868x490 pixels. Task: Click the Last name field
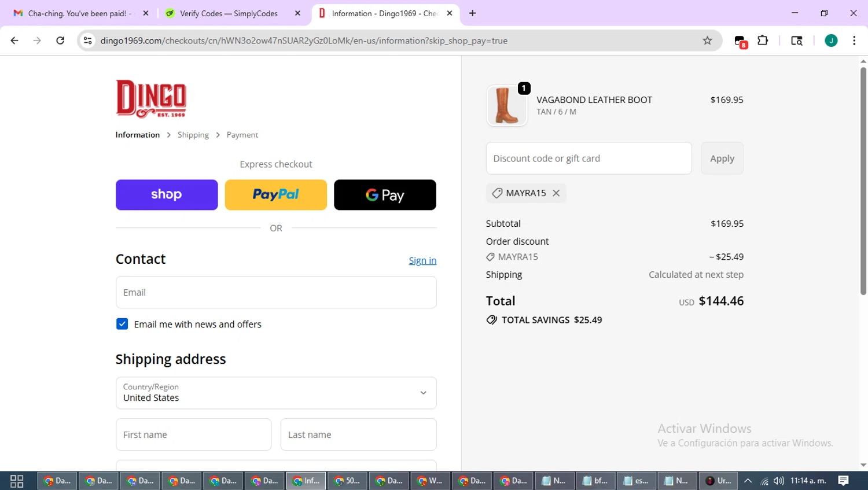(x=359, y=434)
